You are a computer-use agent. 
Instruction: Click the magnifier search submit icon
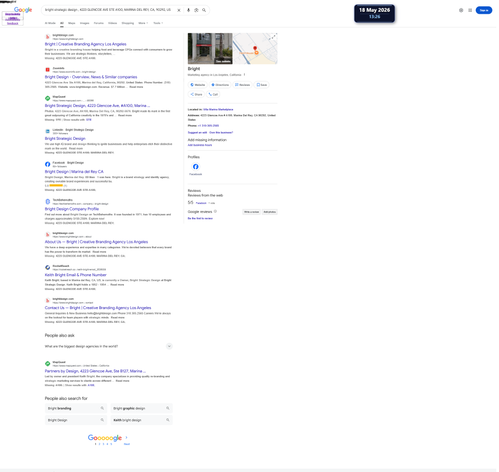(x=205, y=10)
